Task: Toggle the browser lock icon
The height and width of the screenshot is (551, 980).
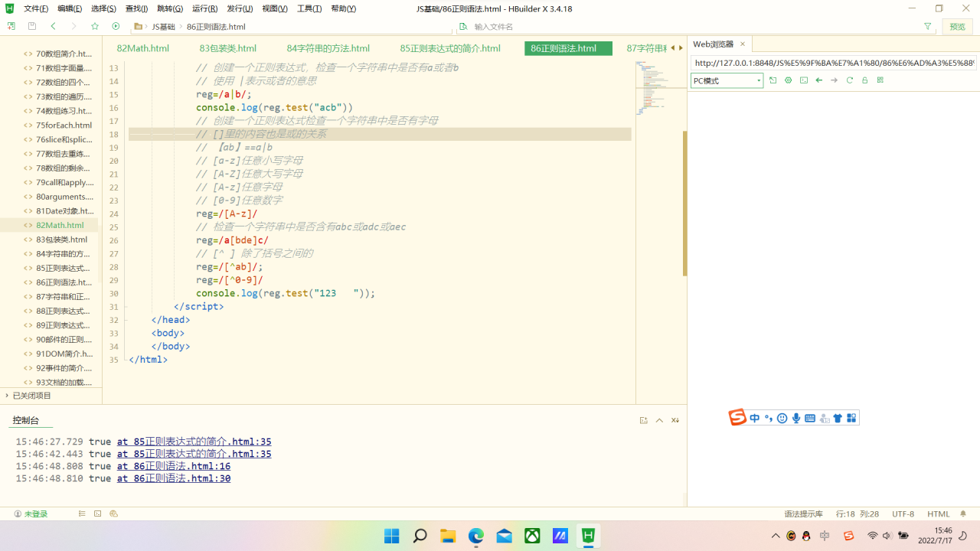Action: point(864,80)
